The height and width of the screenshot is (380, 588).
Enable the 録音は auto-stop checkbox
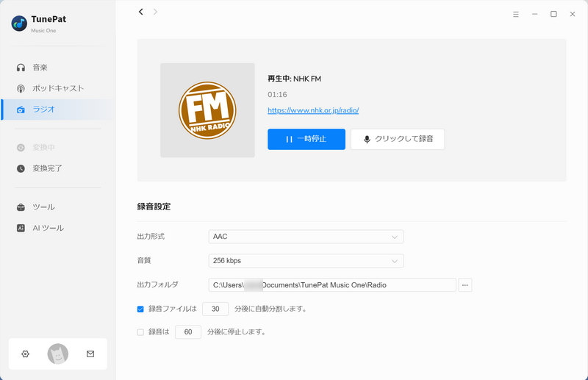point(140,332)
